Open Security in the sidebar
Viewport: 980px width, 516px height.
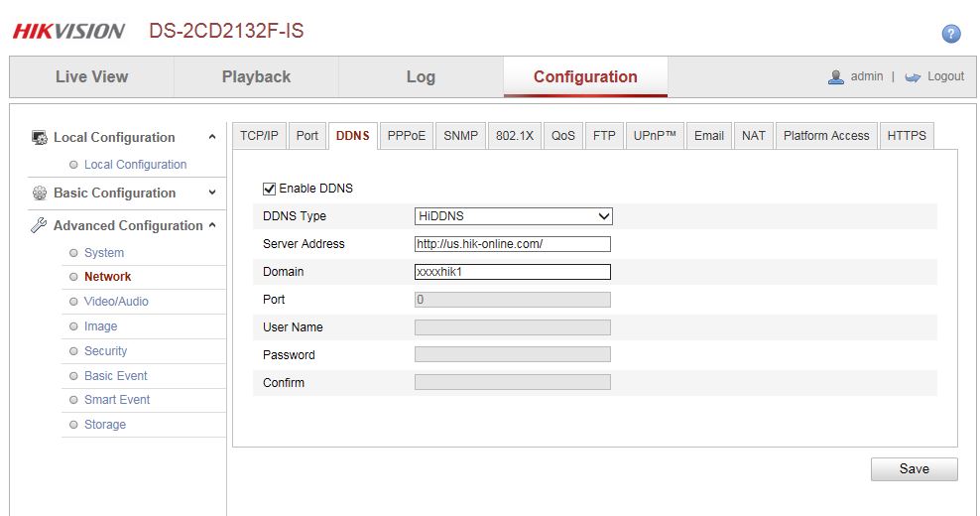pos(105,351)
